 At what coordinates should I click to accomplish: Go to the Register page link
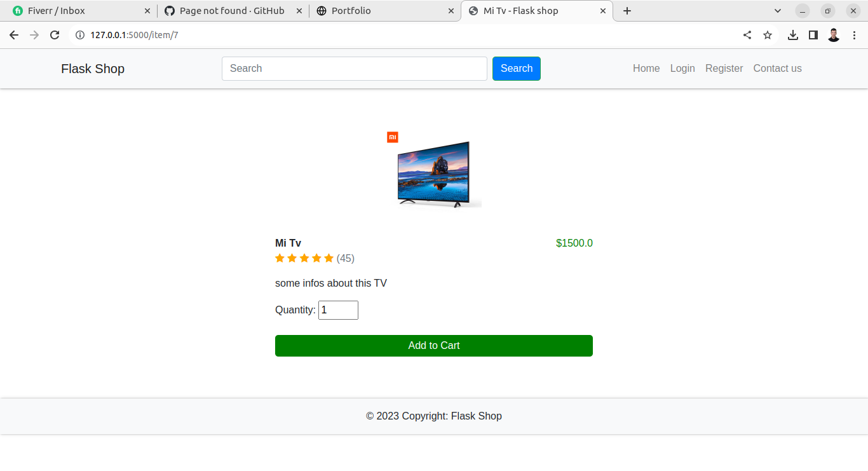[x=724, y=69]
